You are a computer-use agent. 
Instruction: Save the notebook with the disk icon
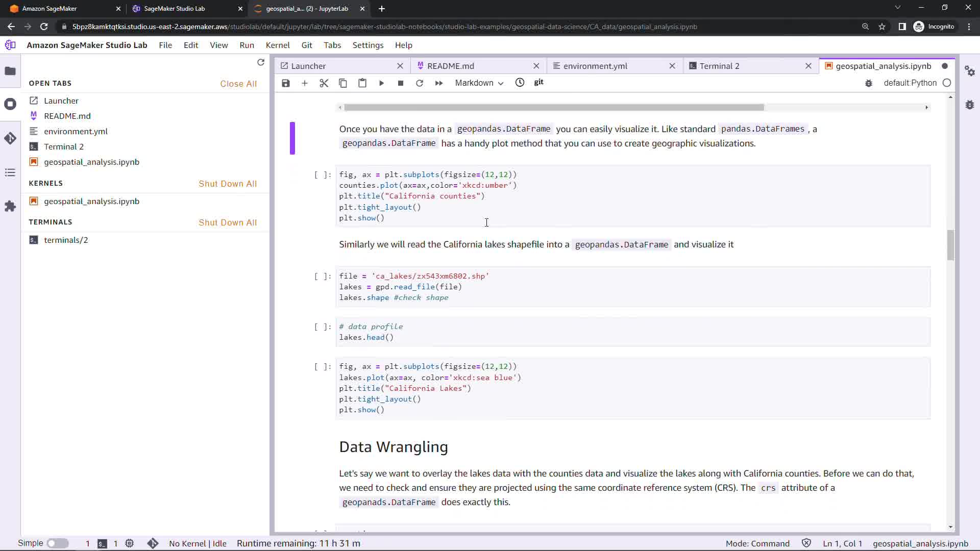286,83
